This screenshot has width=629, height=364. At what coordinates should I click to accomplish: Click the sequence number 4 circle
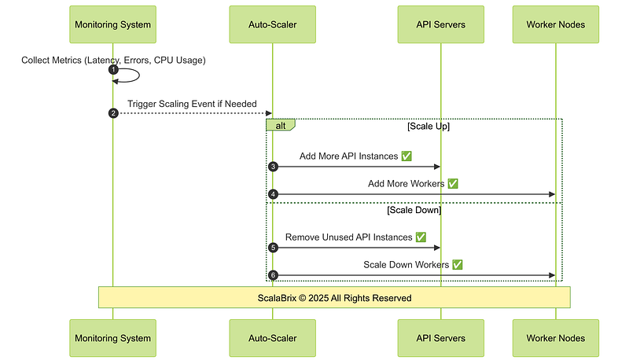[x=273, y=194]
